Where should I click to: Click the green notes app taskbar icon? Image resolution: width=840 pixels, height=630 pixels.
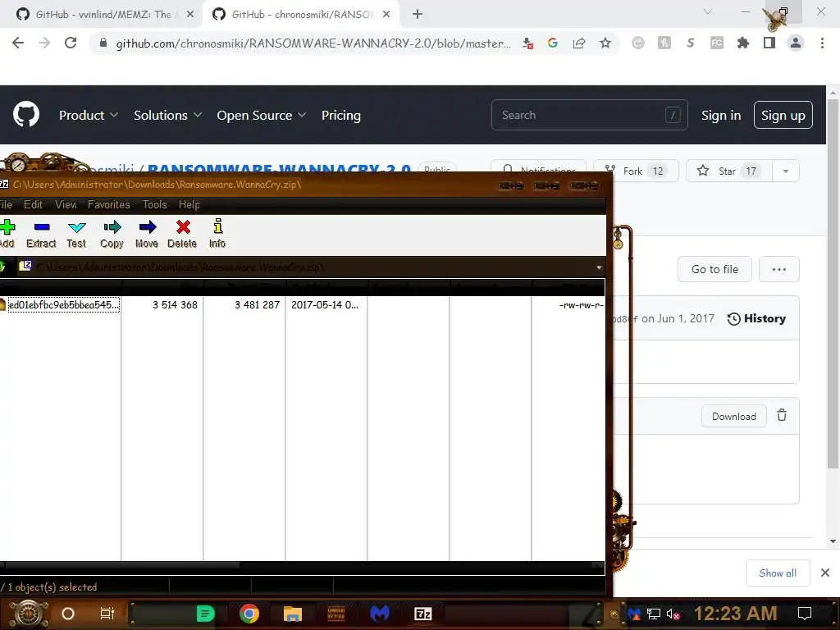(205, 614)
